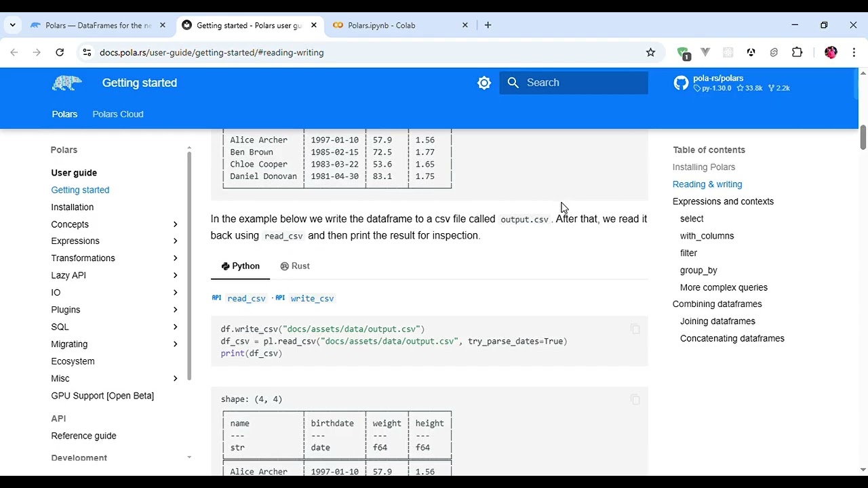Viewport: 868px width, 488px height.
Task: Select the Rust code tab
Action: (x=295, y=266)
